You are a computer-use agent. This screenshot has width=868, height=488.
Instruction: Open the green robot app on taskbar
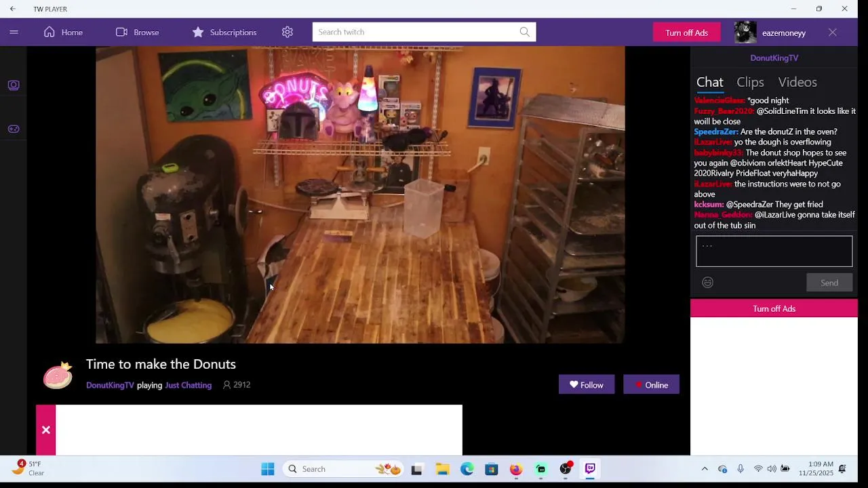(540, 469)
